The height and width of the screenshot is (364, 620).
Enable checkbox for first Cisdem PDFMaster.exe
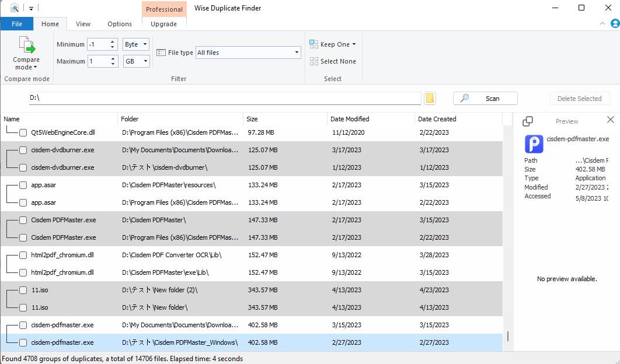(x=23, y=220)
